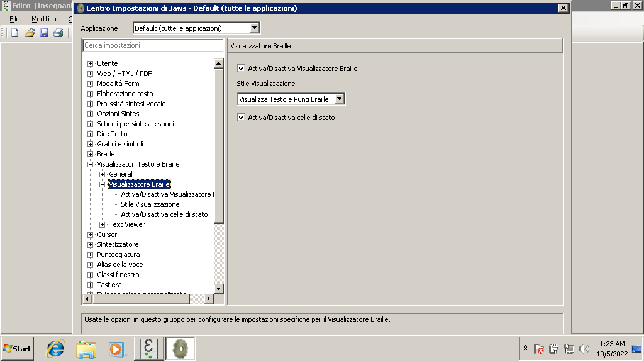Select Opzioni Sintesi tree item
This screenshot has width=644, height=362.
pyautogui.click(x=119, y=114)
